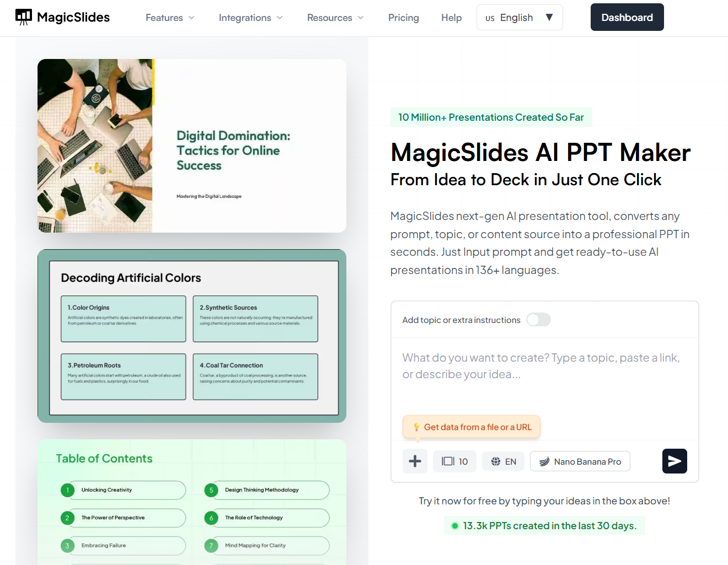Screen dimensions: 728x565
Task: Click the plus attachment icon
Action: (x=415, y=461)
